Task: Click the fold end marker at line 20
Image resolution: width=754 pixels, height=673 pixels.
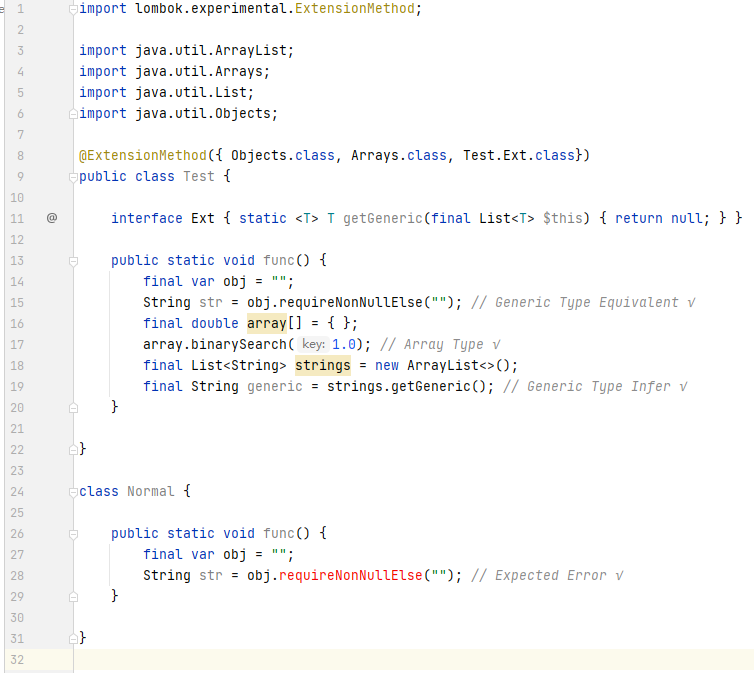Action: click(x=73, y=408)
